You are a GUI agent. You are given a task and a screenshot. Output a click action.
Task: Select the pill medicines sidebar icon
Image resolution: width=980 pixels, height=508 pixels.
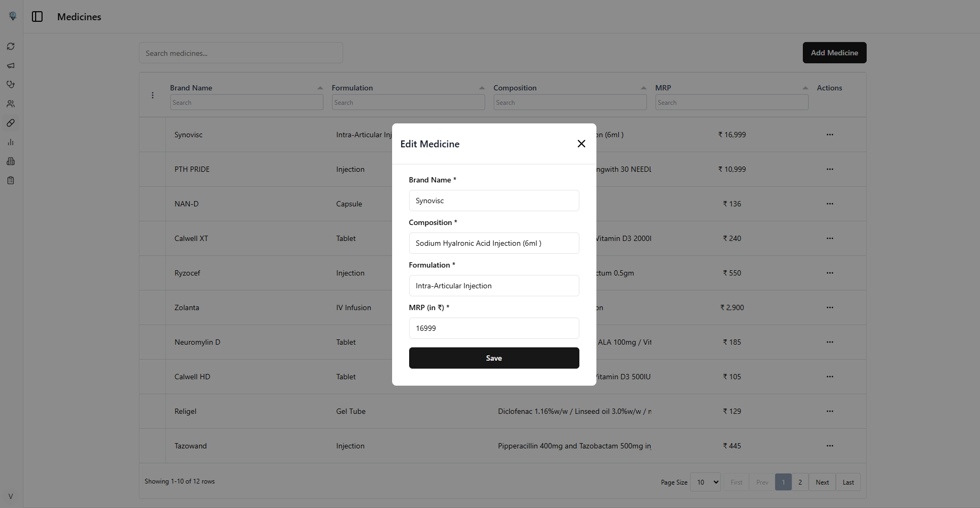(x=11, y=123)
